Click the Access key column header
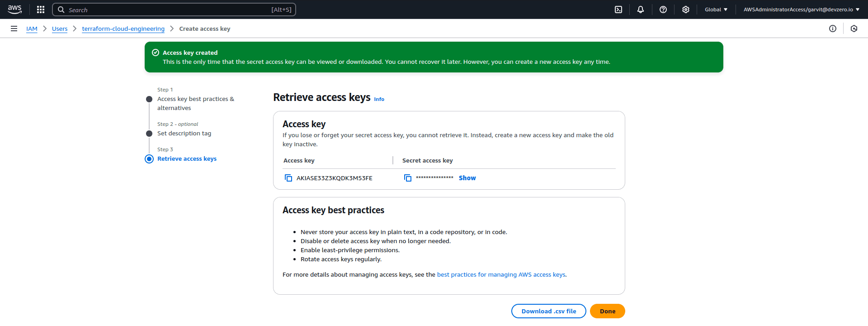The height and width of the screenshot is (326, 868). [299, 160]
